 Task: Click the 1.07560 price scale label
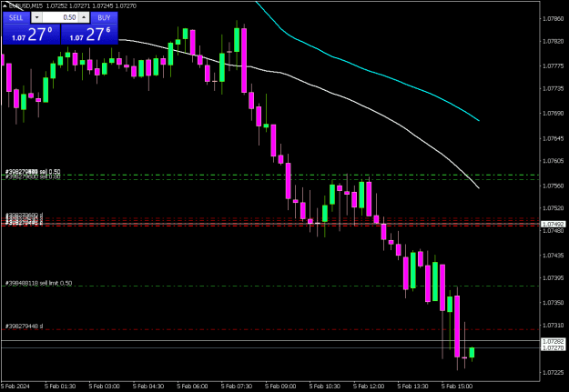point(553,186)
